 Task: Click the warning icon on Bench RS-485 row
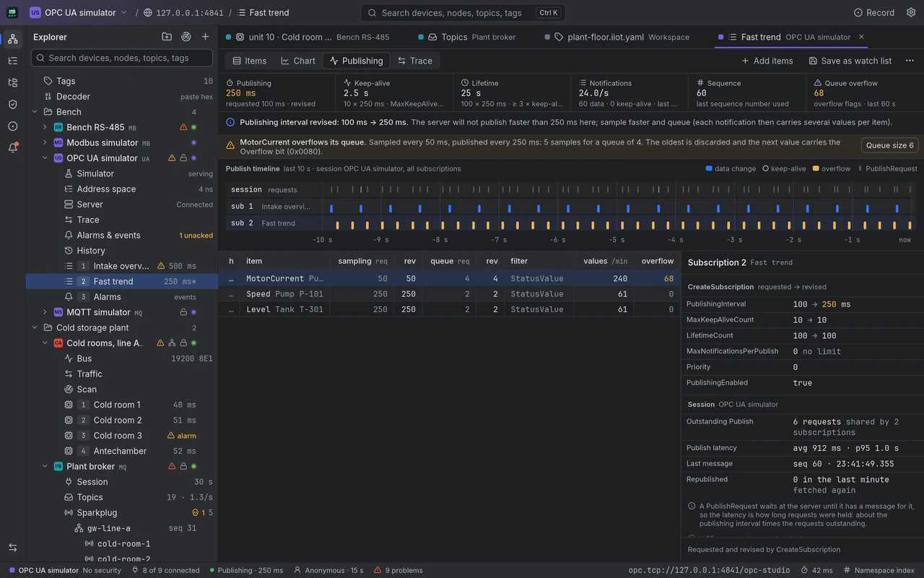tap(183, 127)
